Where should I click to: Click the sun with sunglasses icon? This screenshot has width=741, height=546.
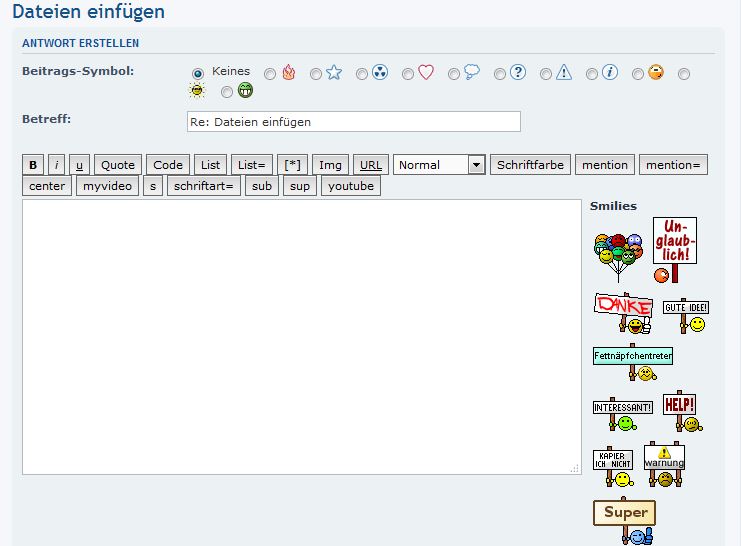point(197,90)
